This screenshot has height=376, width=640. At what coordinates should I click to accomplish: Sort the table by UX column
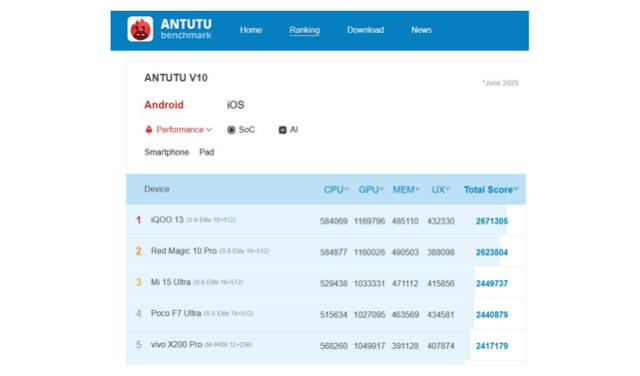tap(440, 189)
